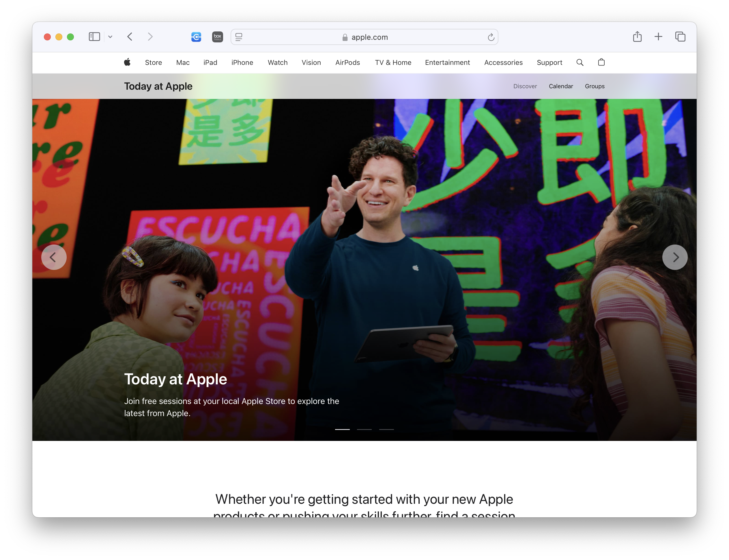Open the search magnifier icon

(x=580, y=62)
